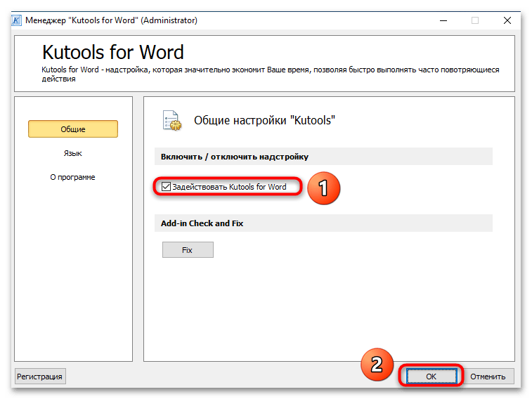Open the "Регистрация" button
This screenshot has width=532, height=399.
coord(40,377)
